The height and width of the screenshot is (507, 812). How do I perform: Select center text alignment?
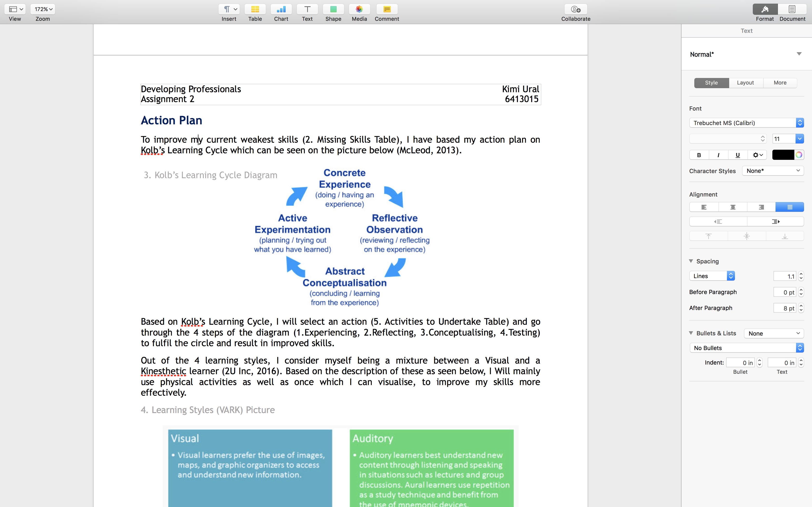732,207
